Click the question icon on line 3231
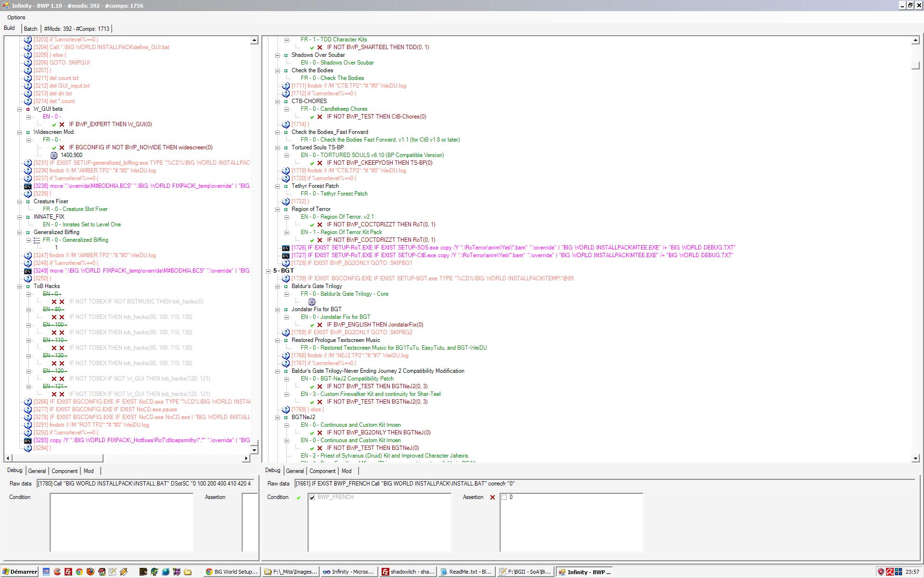The width and height of the screenshot is (924, 578). [x=28, y=163]
